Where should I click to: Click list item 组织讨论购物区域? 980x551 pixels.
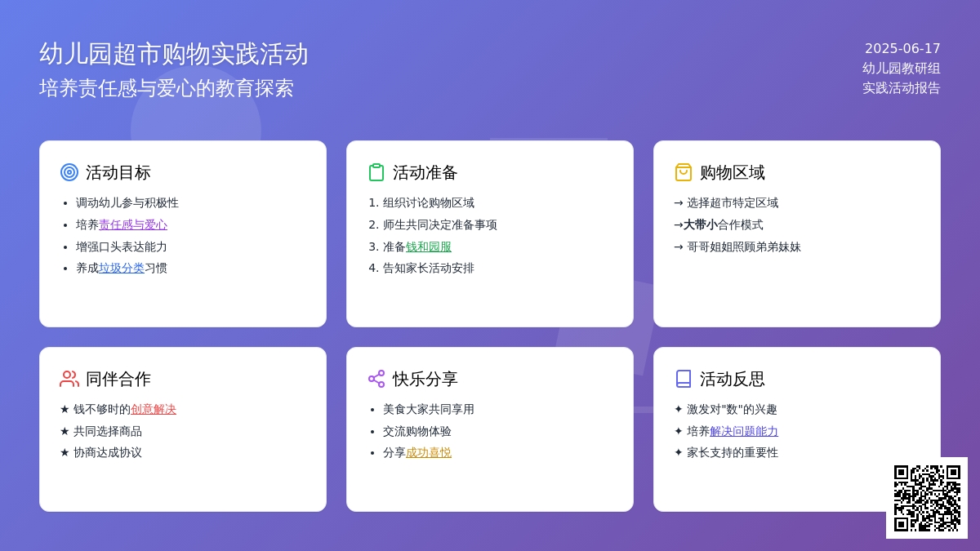[x=429, y=202]
